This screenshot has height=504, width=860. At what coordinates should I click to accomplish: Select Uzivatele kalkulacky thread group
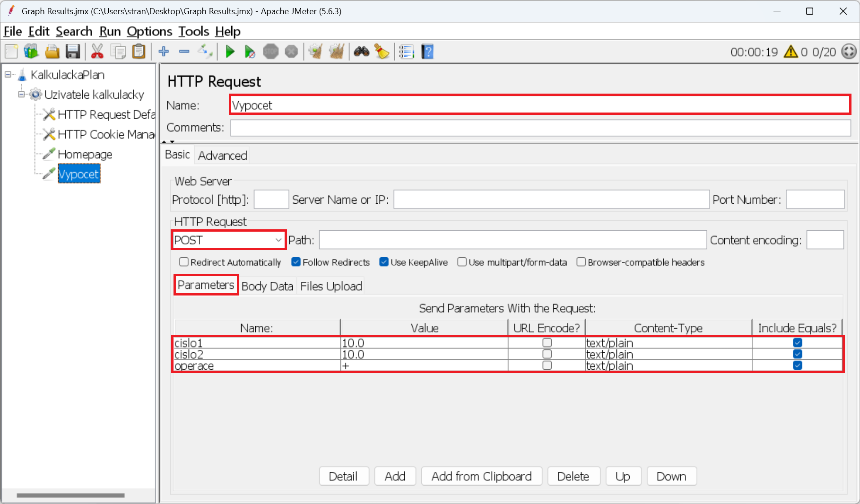94,95
